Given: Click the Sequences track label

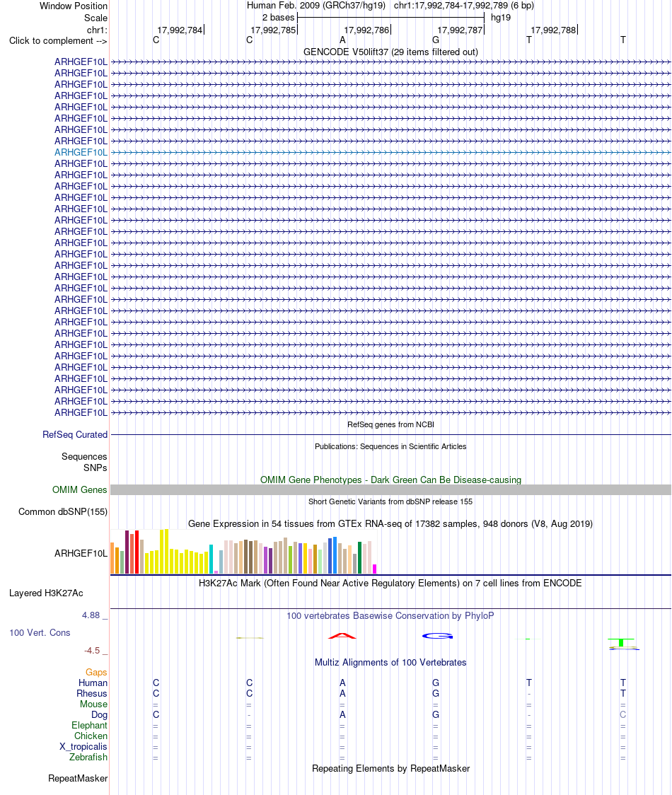Looking at the screenshot, I should click(x=84, y=456).
